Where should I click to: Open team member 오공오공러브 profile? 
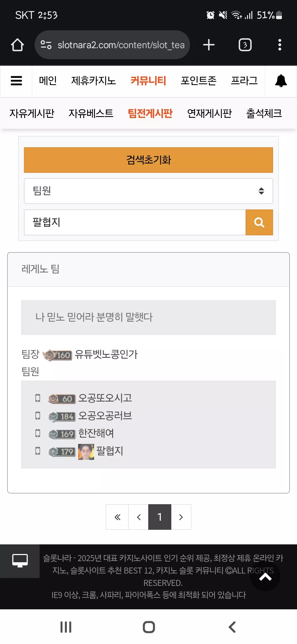click(x=105, y=416)
